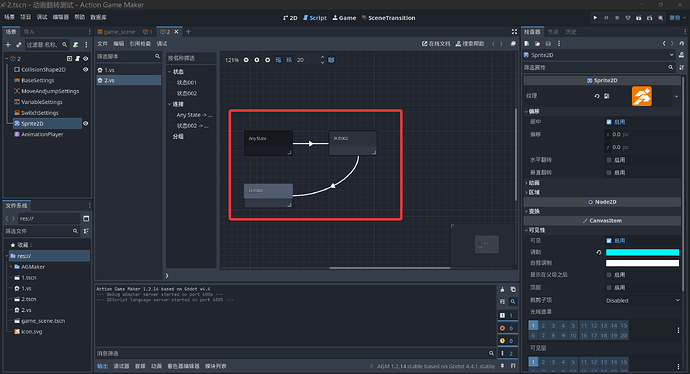Run the current scene clapper icon
The image size is (690, 374).
click(639, 18)
